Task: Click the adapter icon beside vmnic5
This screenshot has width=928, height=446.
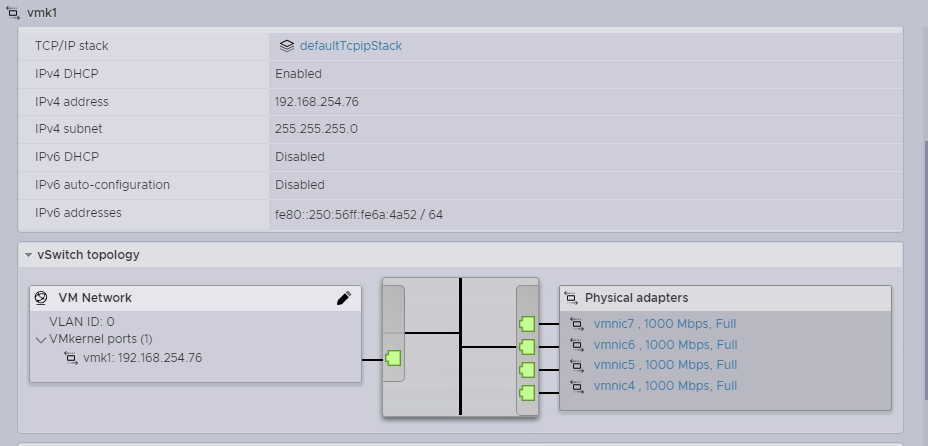Action: click(x=577, y=365)
